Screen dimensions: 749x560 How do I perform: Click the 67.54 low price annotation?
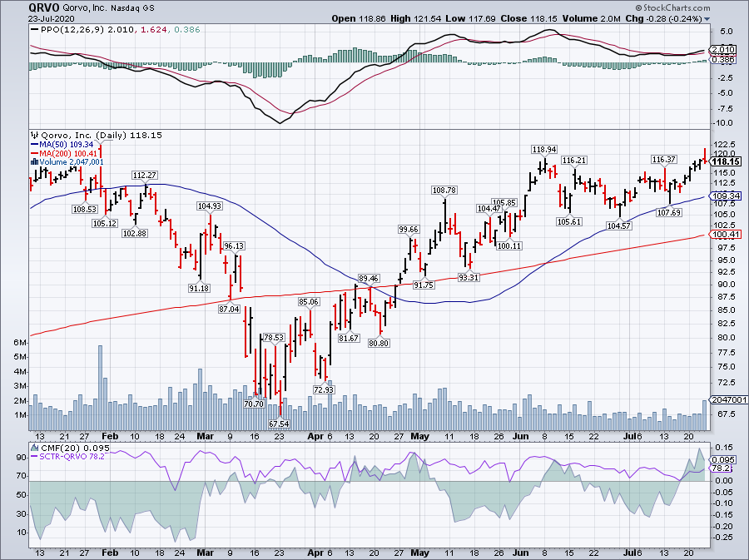(x=278, y=424)
